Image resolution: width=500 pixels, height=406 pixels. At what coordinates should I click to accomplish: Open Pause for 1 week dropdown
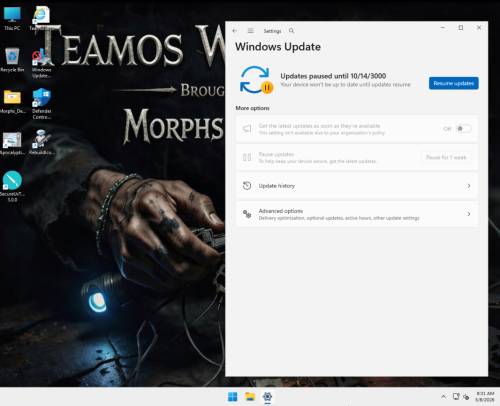pos(446,157)
